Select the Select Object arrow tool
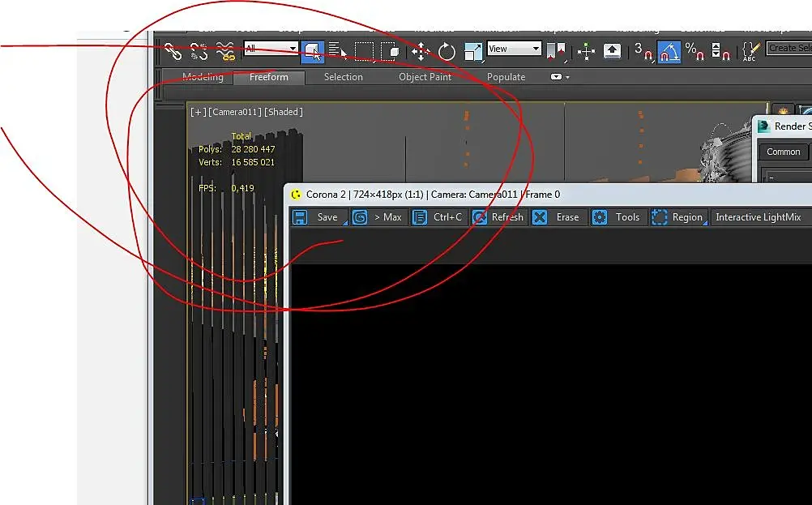Screen dimensions: 812x505 click(312, 51)
